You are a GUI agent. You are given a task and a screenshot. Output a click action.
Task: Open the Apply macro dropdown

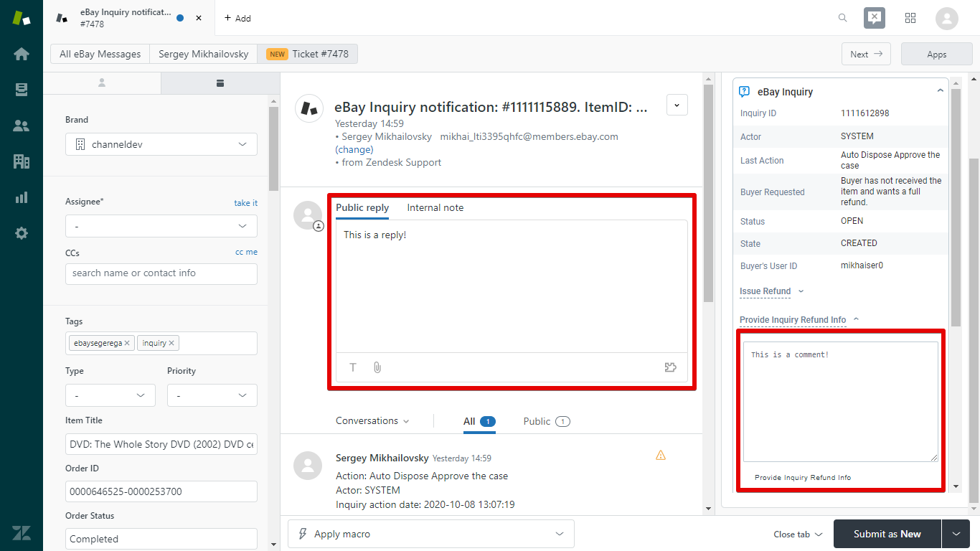[431, 534]
